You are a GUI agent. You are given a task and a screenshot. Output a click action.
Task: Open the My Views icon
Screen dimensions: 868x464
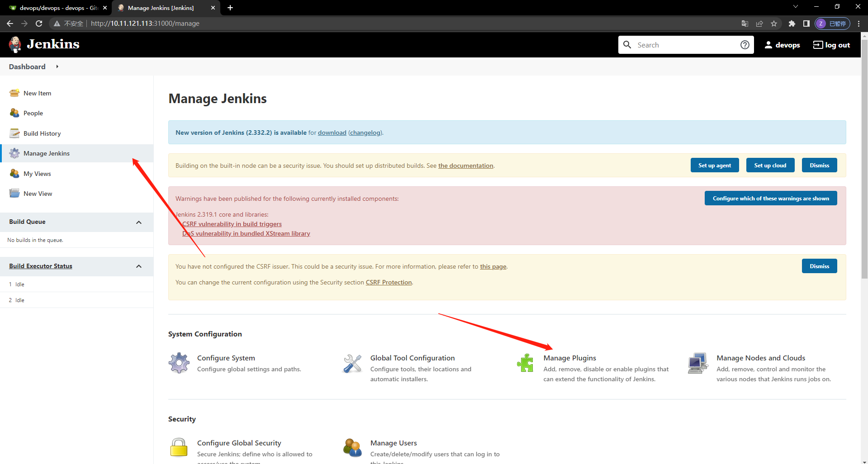click(x=14, y=173)
